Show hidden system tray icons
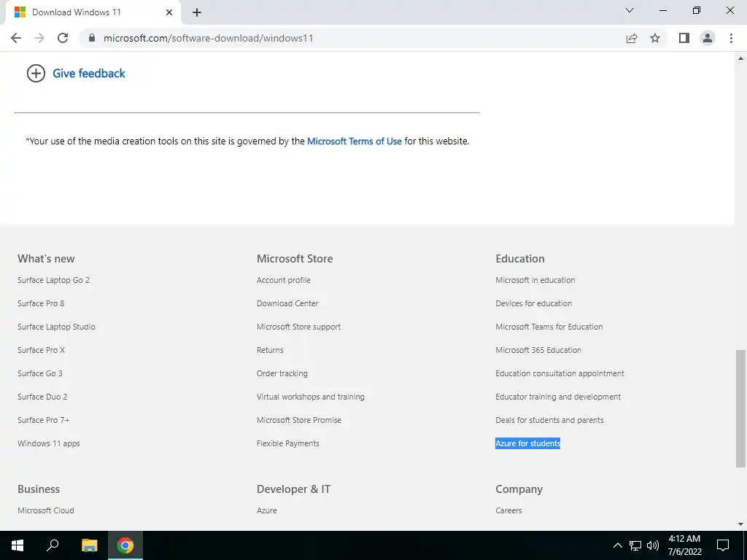This screenshot has height=560, width=747. pos(617,545)
